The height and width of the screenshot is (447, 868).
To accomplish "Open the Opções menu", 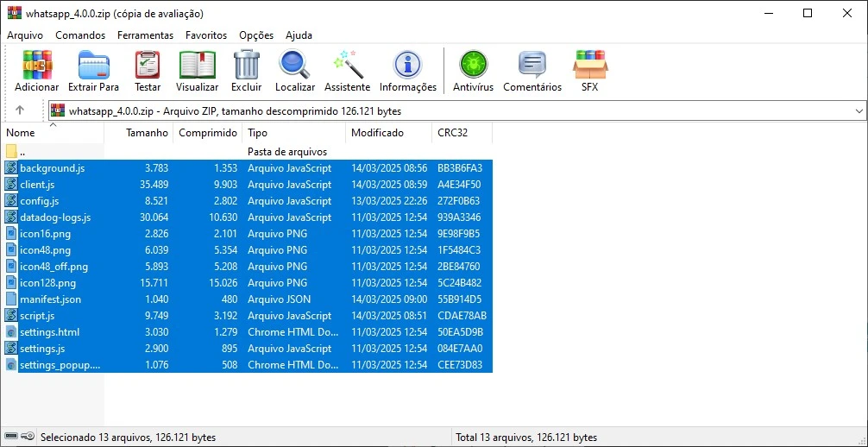I will click(256, 35).
